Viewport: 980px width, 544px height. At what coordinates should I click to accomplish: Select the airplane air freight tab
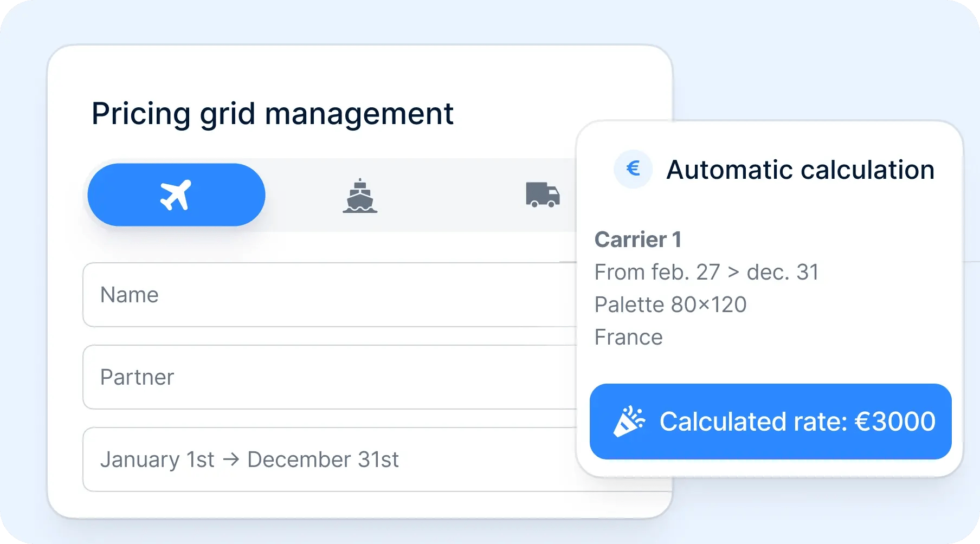(176, 195)
